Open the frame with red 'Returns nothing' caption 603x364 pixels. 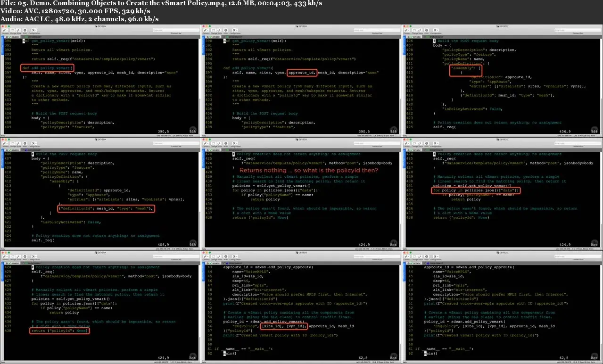click(x=301, y=193)
